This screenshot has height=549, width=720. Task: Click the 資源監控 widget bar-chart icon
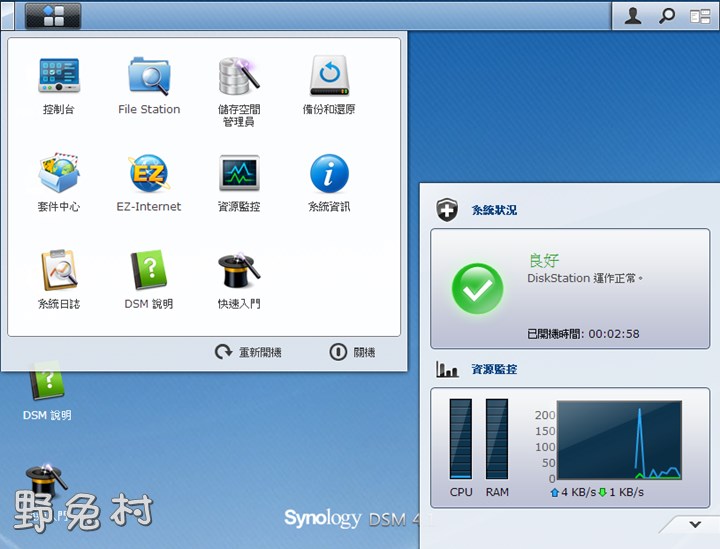(x=447, y=369)
